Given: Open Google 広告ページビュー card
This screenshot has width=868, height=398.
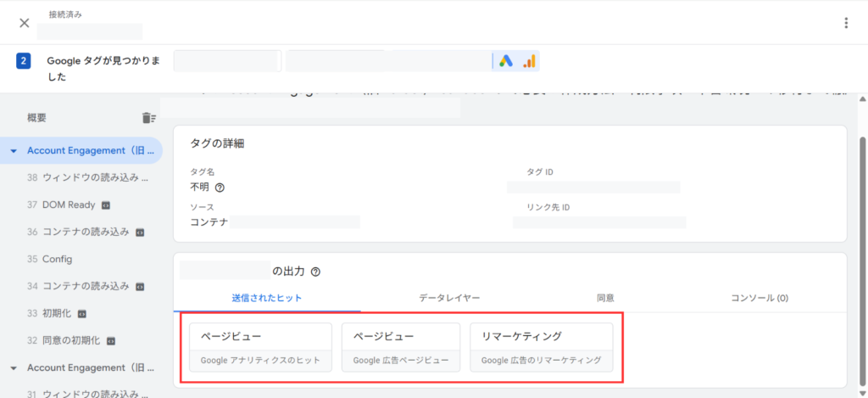Looking at the screenshot, I should 401,347.
